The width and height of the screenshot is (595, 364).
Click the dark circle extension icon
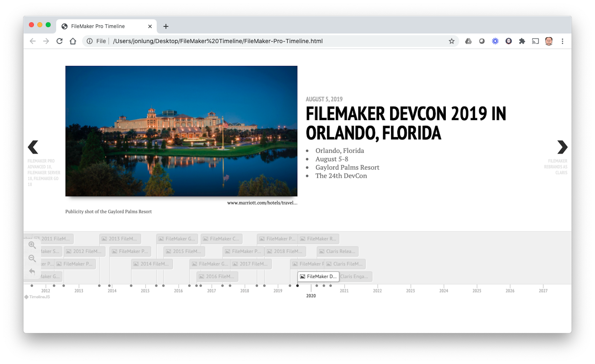point(482,41)
